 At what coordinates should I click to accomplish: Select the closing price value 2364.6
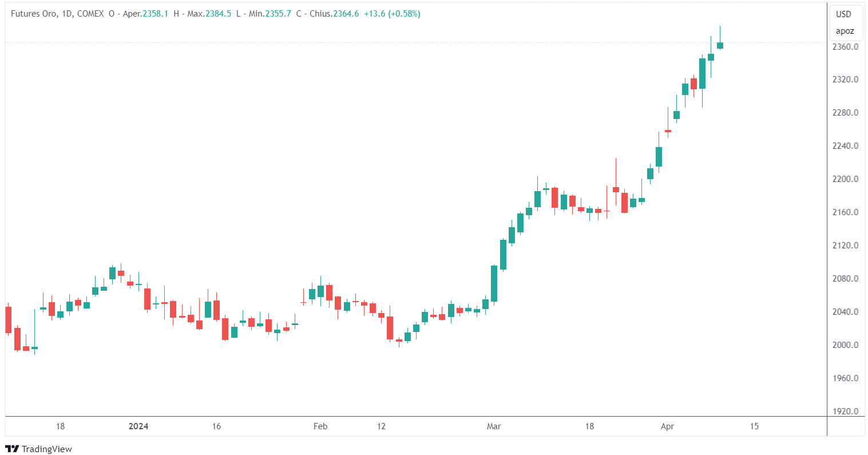tap(346, 14)
